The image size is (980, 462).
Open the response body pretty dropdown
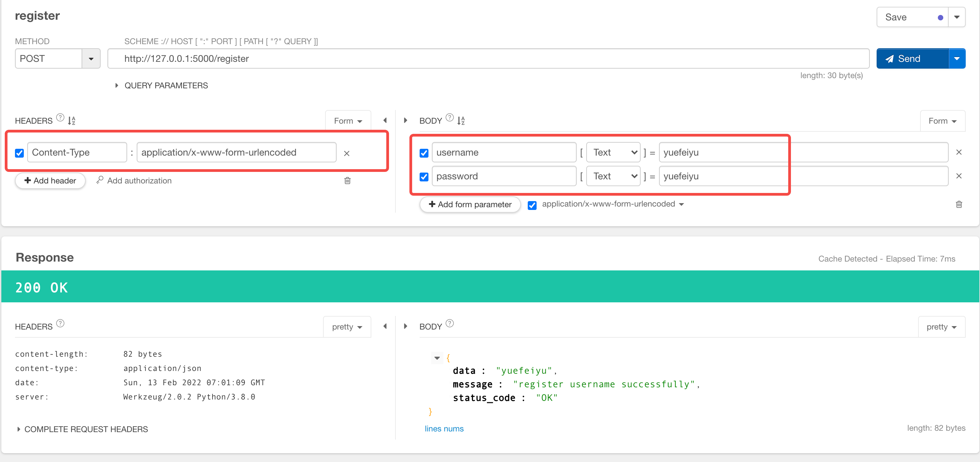[942, 327]
